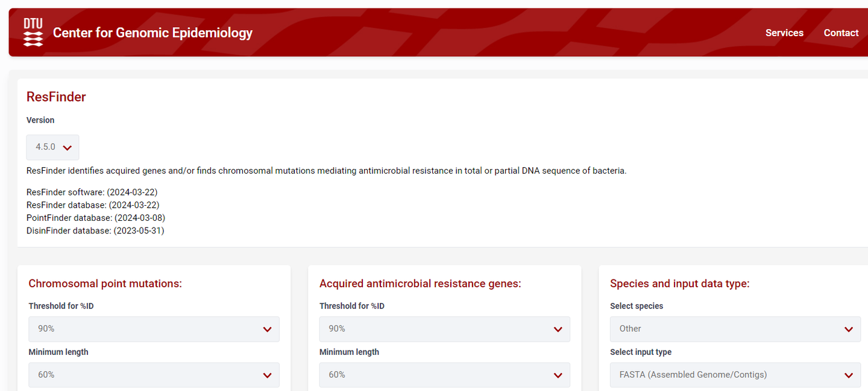The image size is (868, 391).
Task: Open the Center for Genomic Epidemiology homepage
Action: click(x=153, y=33)
